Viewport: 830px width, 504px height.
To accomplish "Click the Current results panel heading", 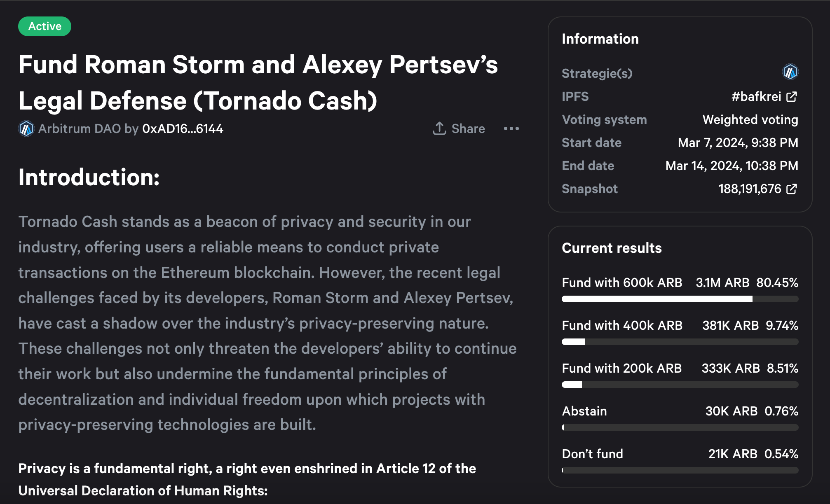I will click(x=612, y=248).
